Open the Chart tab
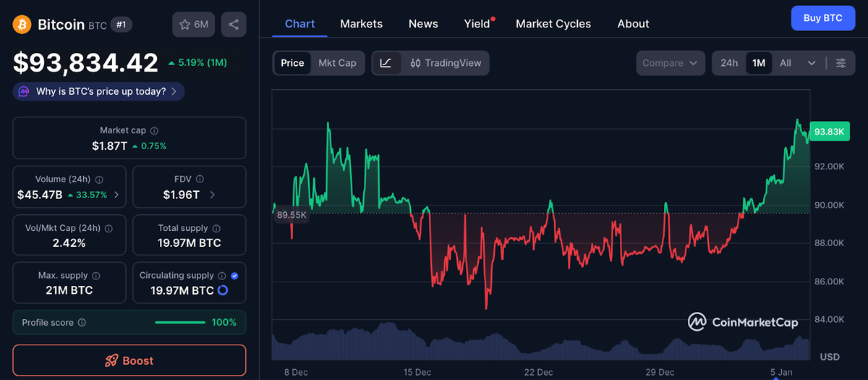 [299, 24]
